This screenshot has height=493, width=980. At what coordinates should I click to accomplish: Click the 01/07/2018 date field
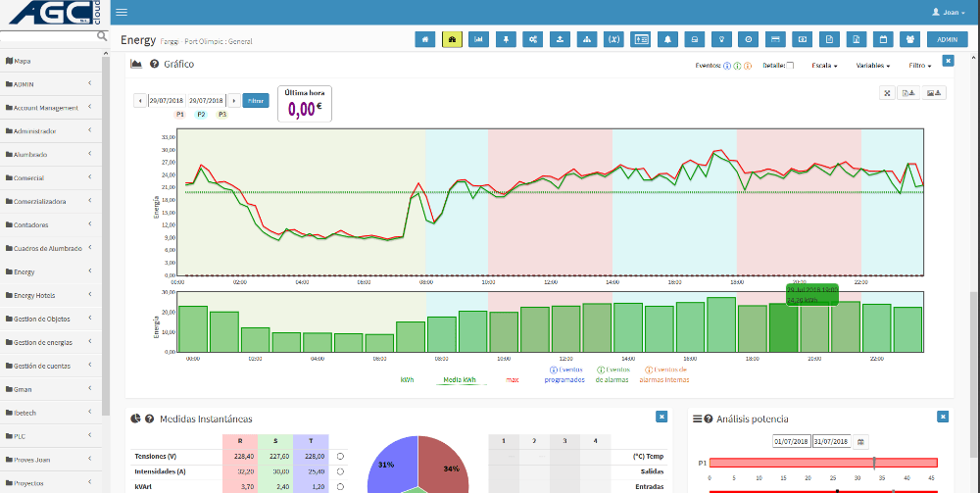(x=792, y=442)
